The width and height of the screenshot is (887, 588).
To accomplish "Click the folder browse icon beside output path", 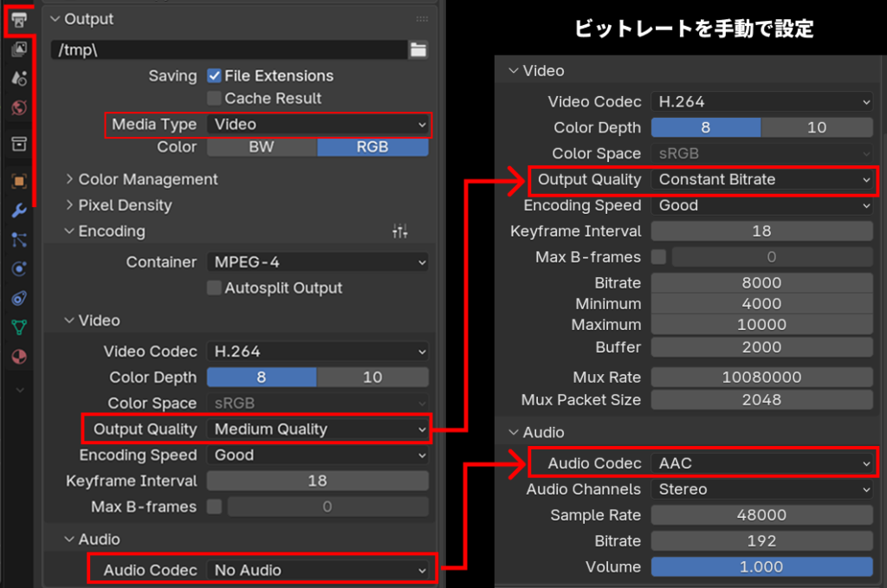I will pos(418,50).
